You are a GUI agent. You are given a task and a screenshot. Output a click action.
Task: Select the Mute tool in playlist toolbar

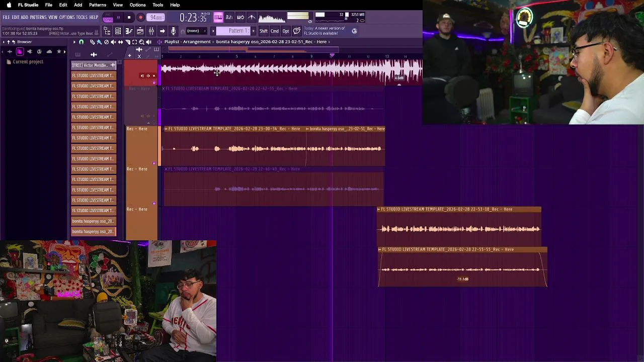point(113,42)
